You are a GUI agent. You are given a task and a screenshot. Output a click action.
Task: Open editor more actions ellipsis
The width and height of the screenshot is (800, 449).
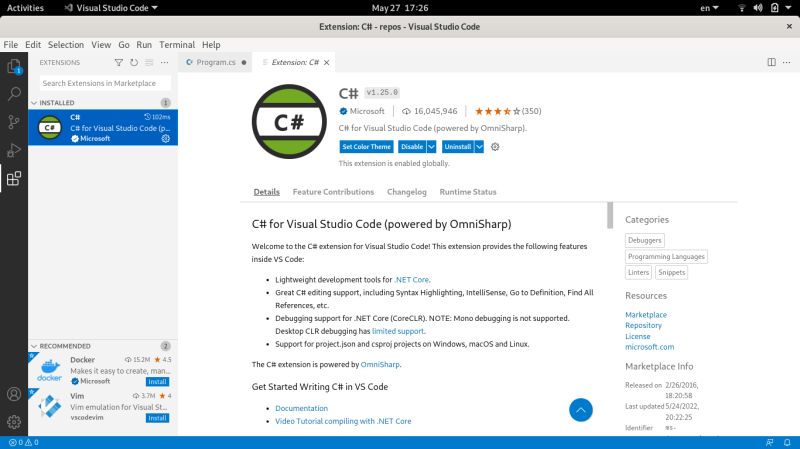pos(786,62)
